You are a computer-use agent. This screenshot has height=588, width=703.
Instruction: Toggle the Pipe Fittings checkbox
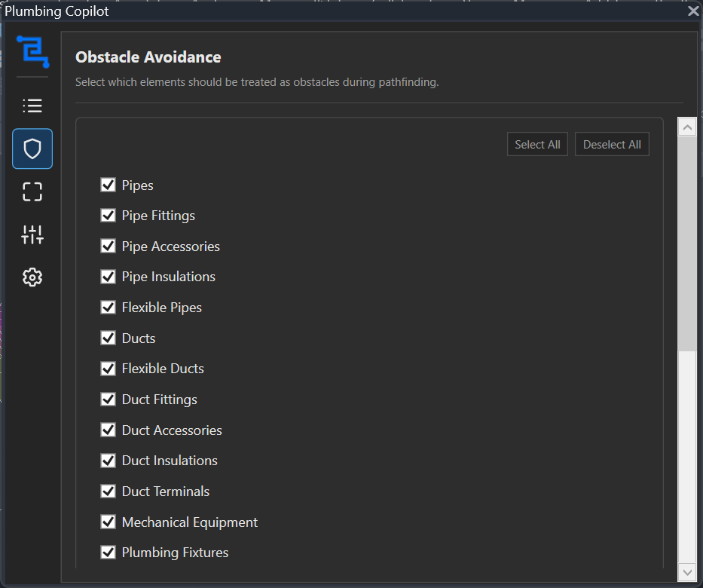[x=108, y=216]
